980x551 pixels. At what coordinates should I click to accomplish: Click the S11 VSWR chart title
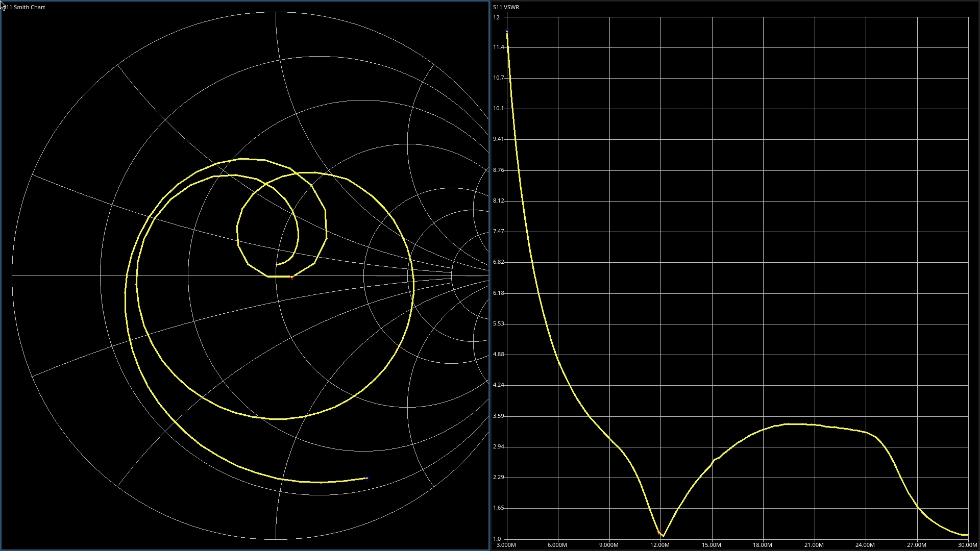(x=506, y=7)
